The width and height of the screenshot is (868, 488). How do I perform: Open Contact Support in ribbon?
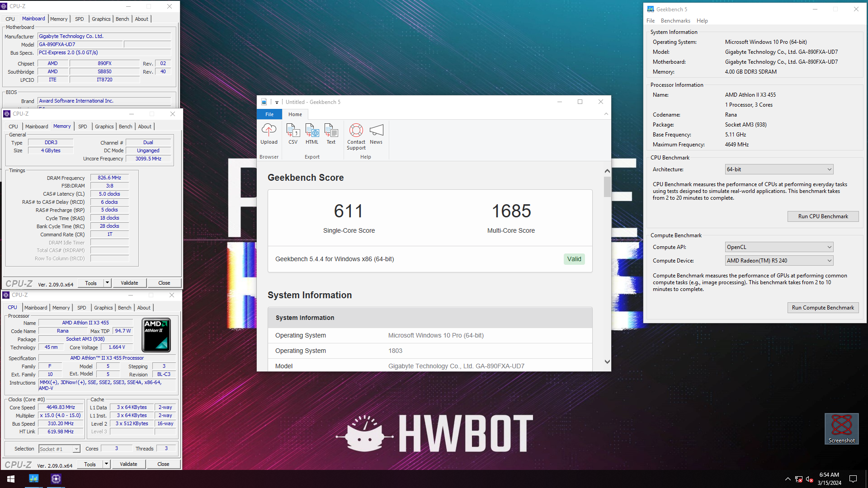coord(356,136)
